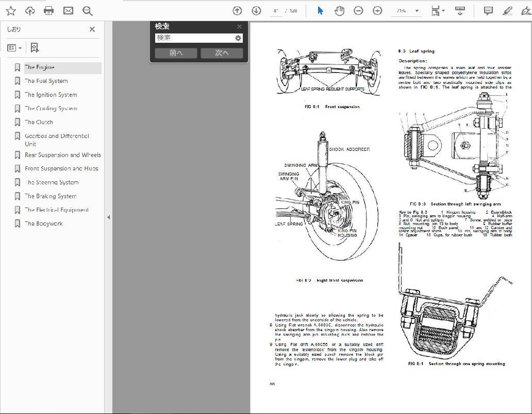Open The Cooling System bookmark

point(51,109)
